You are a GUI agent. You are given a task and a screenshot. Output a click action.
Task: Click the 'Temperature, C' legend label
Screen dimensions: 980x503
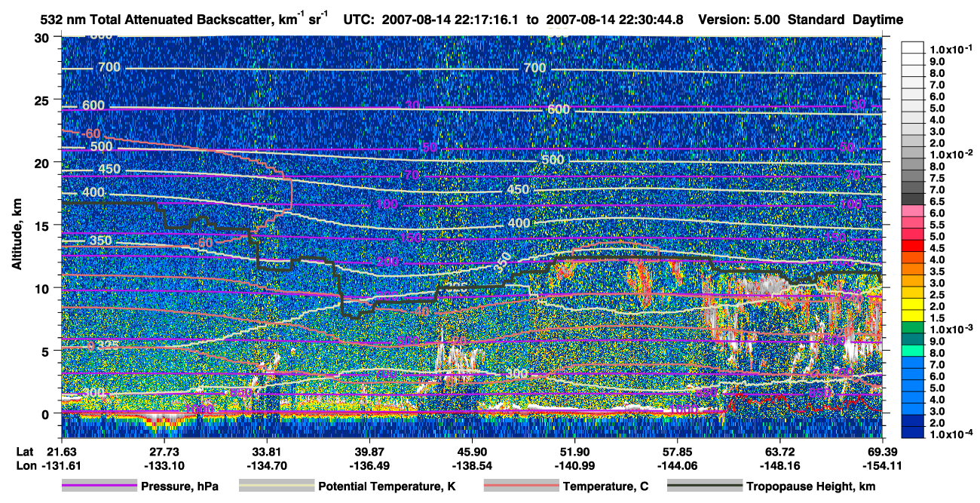point(605,487)
